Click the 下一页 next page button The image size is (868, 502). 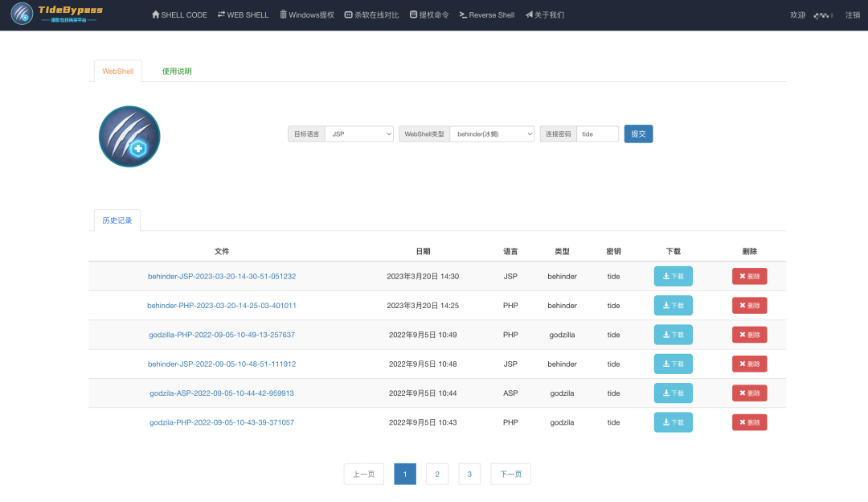point(511,475)
